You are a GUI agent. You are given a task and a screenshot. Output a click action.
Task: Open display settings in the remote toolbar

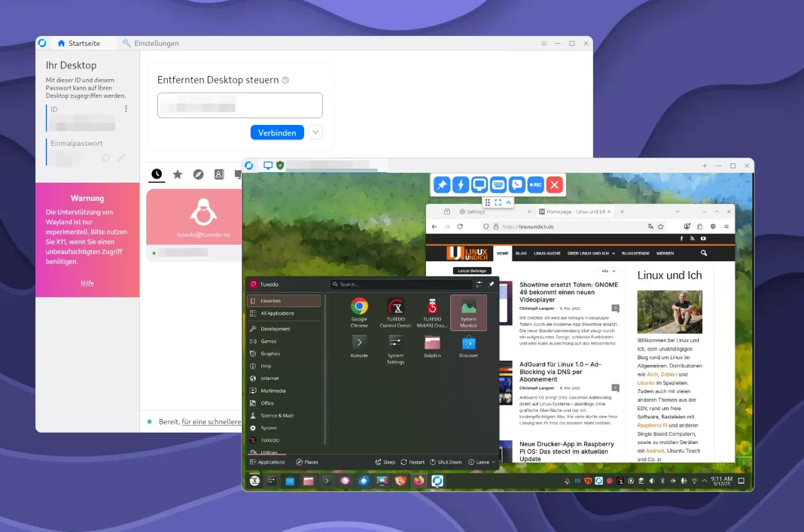pos(479,185)
